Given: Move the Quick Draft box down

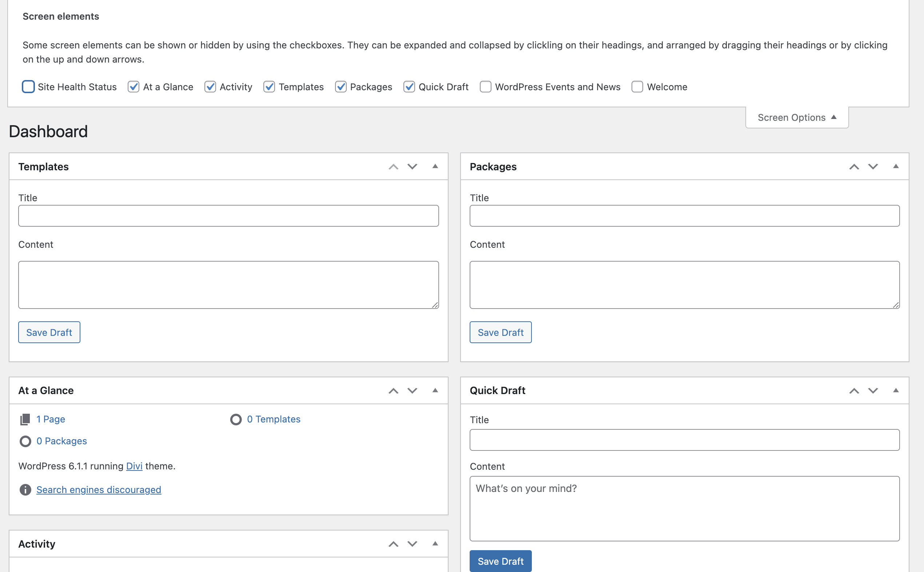Looking at the screenshot, I should 873,390.
